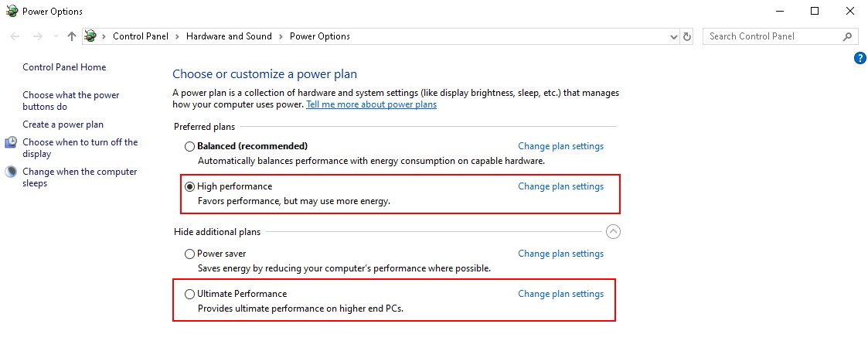
Task: Click the blue help question mark icon
Action: coord(859,58)
